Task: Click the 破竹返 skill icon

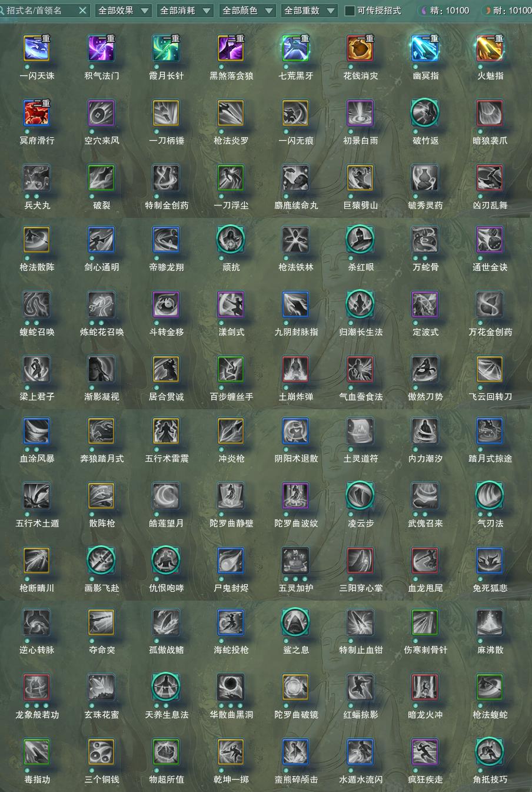Action: pos(425,113)
